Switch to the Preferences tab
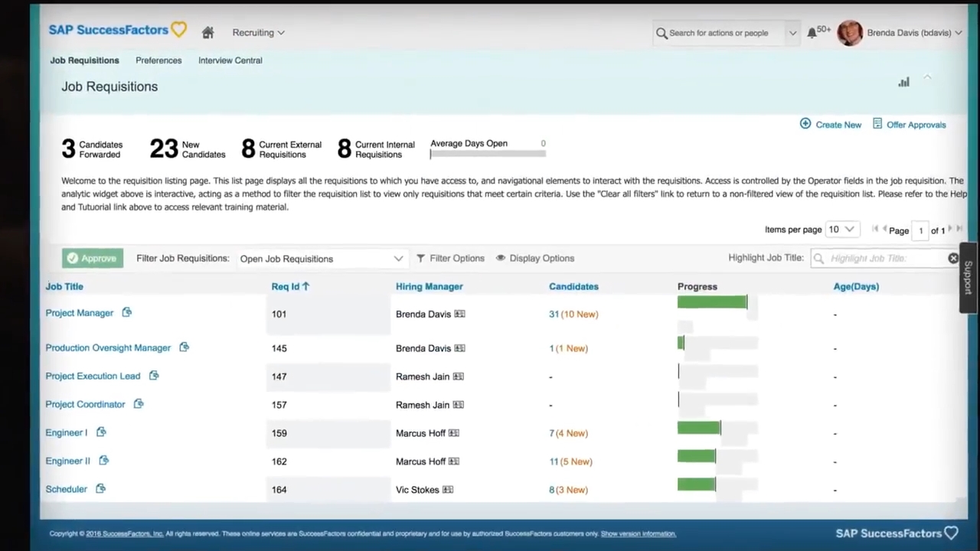The image size is (980, 551). pyautogui.click(x=158, y=60)
